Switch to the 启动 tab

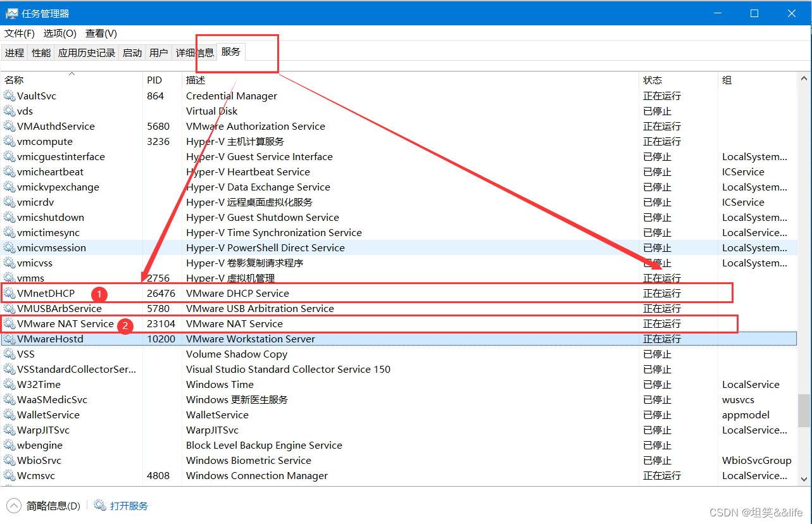132,53
